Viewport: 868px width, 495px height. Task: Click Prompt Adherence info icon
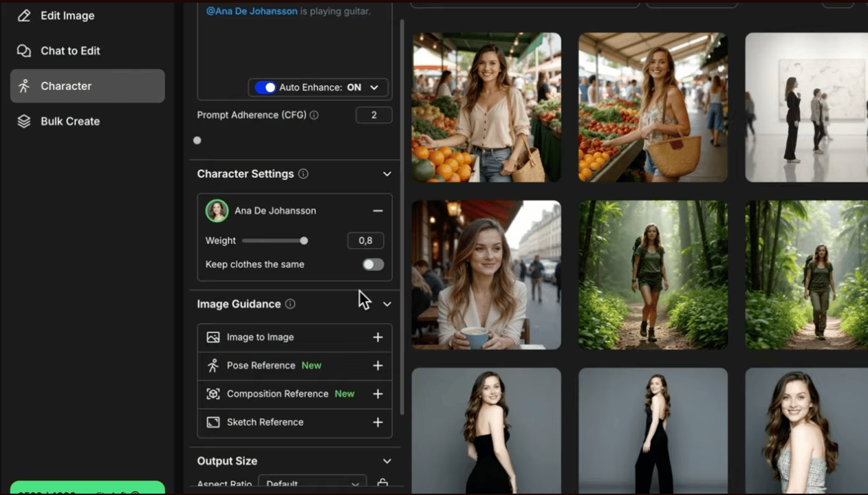pyautogui.click(x=314, y=115)
